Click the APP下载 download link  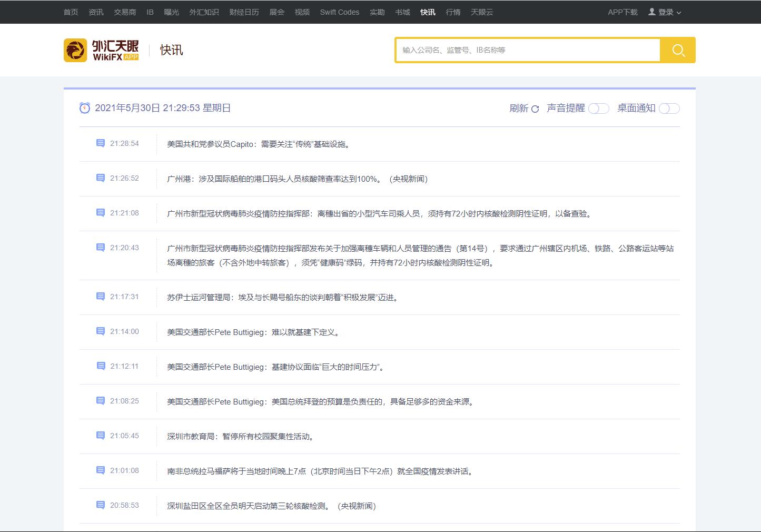[622, 12]
